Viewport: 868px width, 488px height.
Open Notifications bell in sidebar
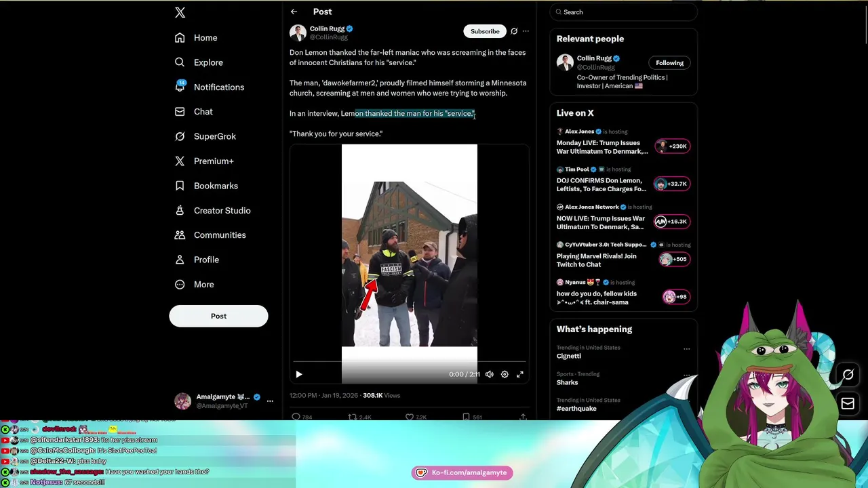click(180, 87)
